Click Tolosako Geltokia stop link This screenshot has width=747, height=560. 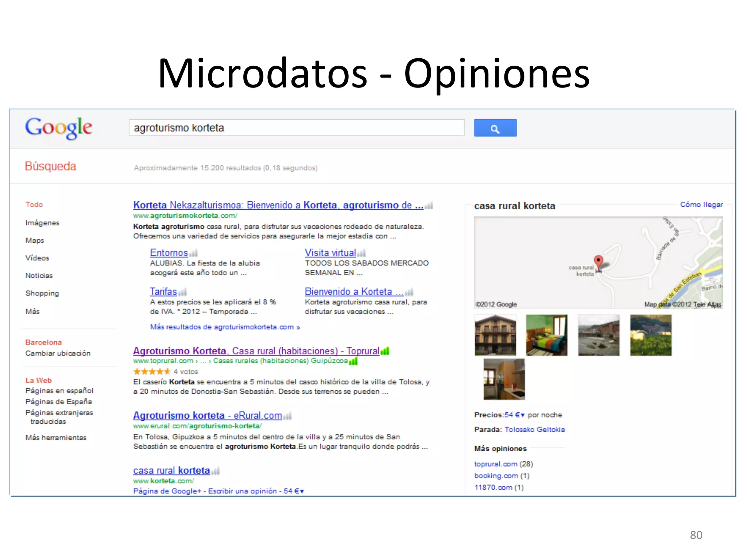tap(535, 429)
